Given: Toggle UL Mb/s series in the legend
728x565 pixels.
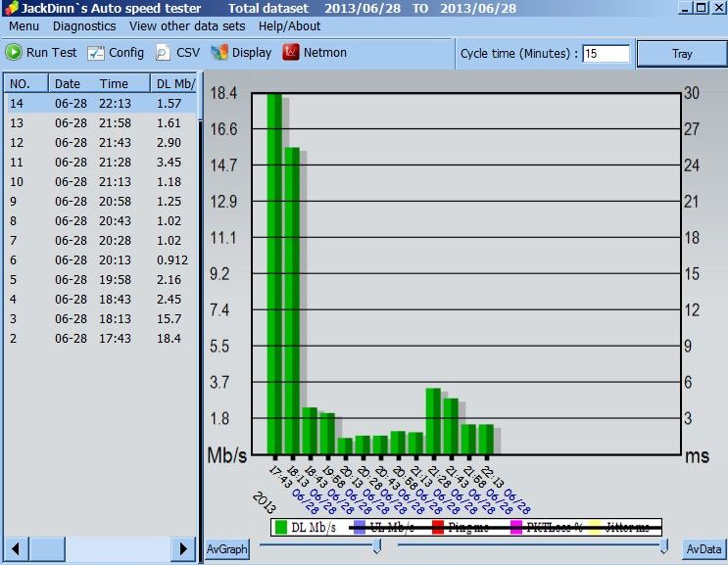Looking at the screenshot, I should click(x=383, y=528).
